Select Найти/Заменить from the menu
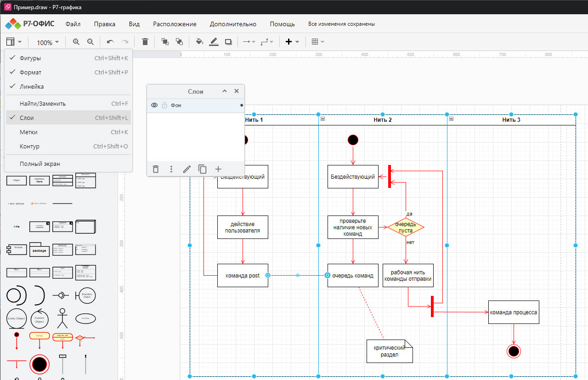588x380 pixels. tap(43, 103)
